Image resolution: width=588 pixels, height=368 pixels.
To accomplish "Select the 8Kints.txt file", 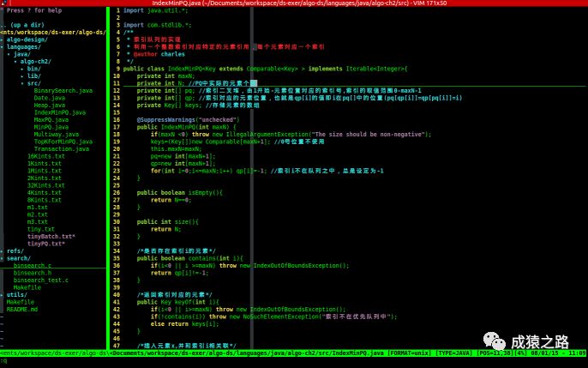I will (x=44, y=200).
